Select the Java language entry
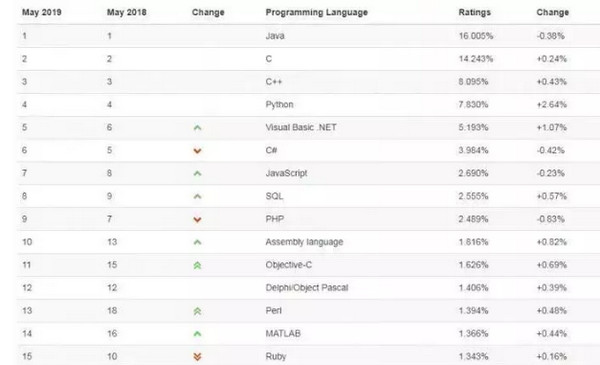The width and height of the screenshot is (600, 365). coord(275,36)
